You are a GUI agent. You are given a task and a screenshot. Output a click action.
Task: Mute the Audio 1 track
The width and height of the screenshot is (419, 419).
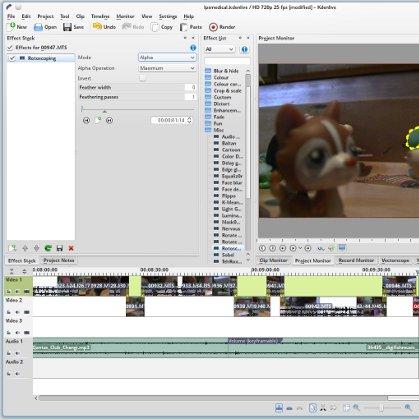(x=17, y=353)
